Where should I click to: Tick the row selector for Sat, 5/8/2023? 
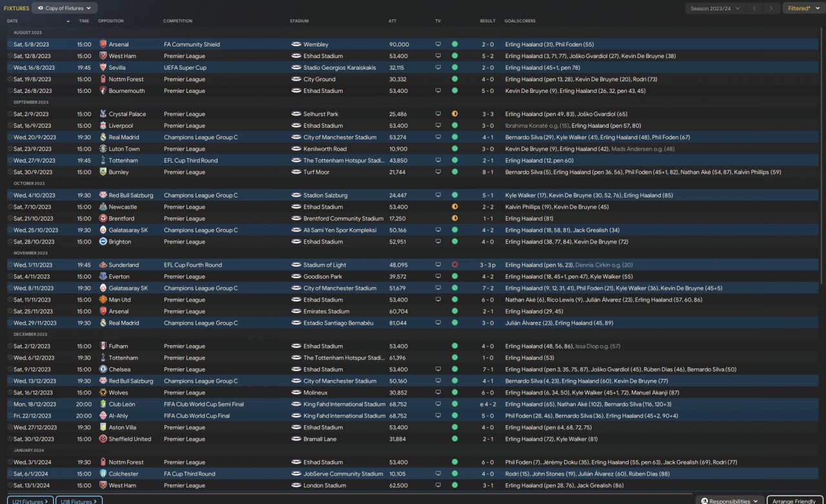[10, 45]
